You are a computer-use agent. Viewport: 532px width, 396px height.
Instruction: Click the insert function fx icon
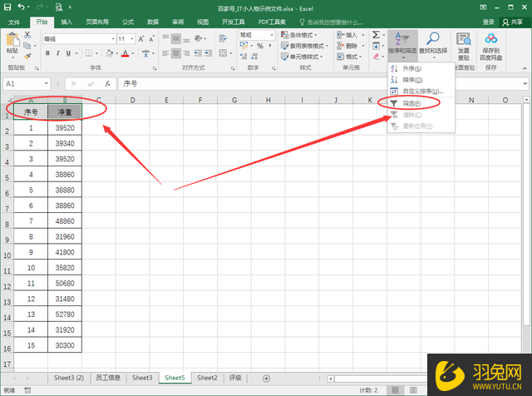(x=107, y=83)
